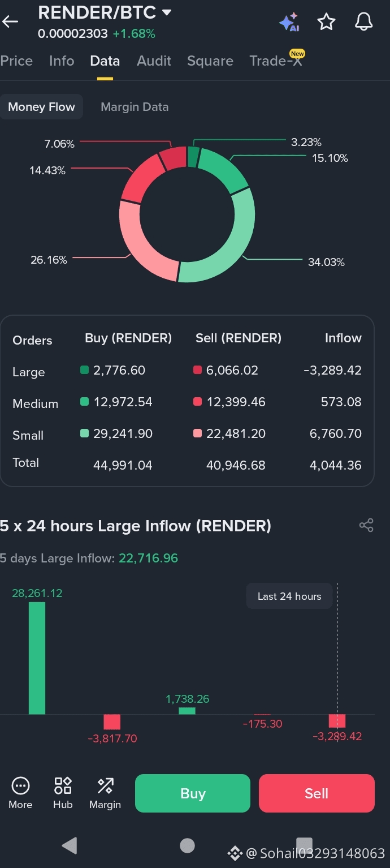
Task: Tap the Medium sell value 12,399.46
Action: click(236, 402)
